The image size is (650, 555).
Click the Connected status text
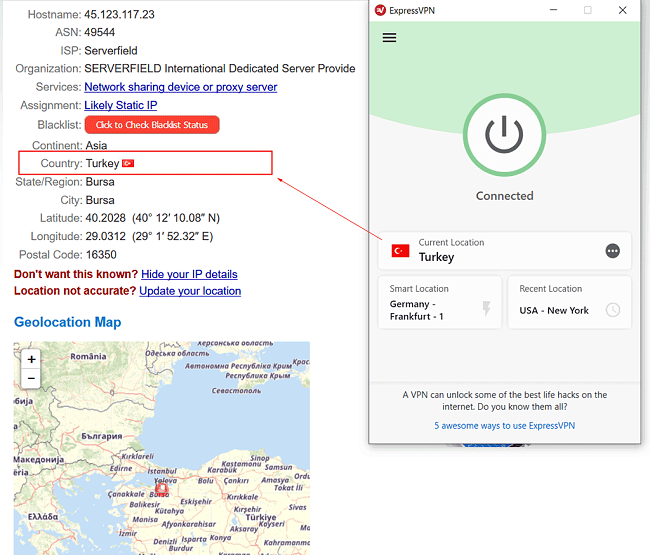[x=504, y=196]
